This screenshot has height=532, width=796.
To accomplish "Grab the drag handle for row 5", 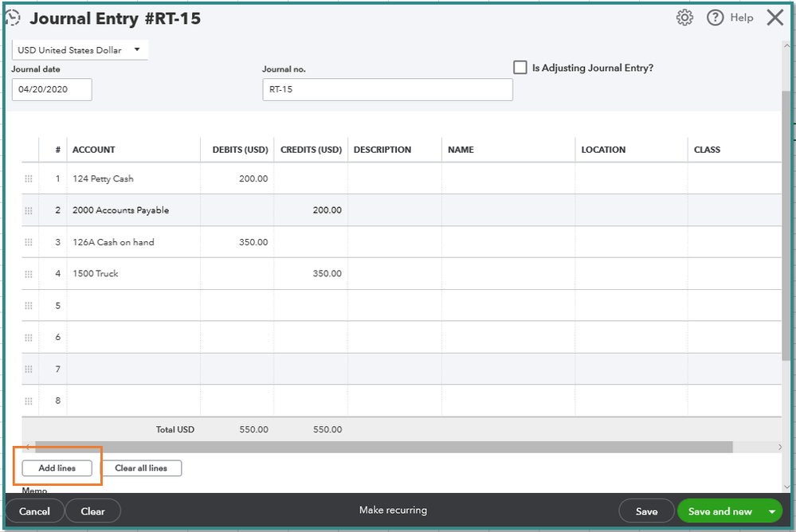I will 29,306.
